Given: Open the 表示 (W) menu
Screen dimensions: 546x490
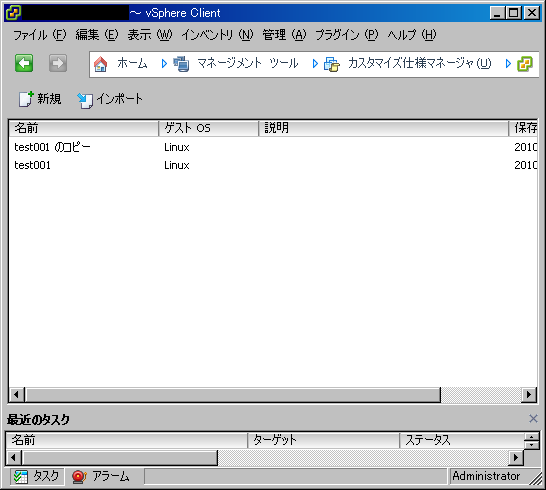Looking at the screenshot, I should pos(150,35).
